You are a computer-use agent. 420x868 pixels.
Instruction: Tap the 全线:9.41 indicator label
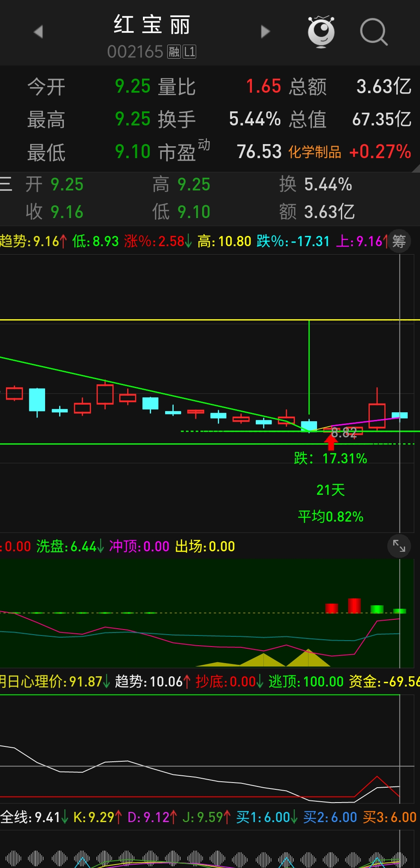tap(34, 817)
